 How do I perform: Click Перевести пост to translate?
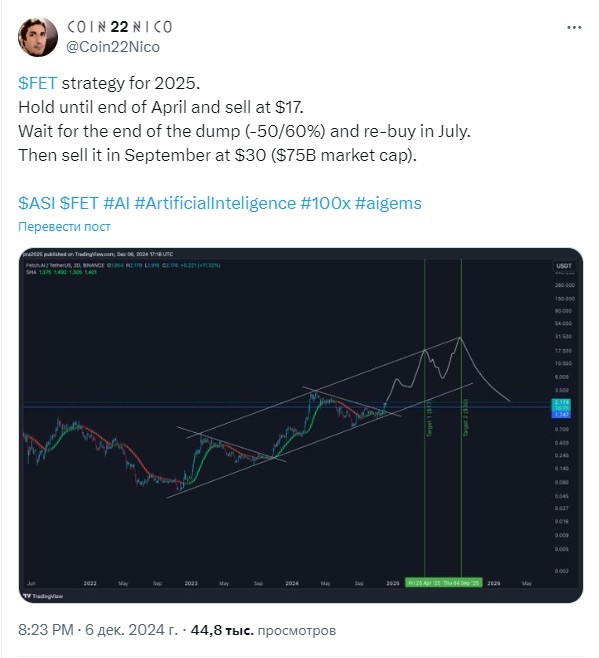pyautogui.click(x=64, y=227)
